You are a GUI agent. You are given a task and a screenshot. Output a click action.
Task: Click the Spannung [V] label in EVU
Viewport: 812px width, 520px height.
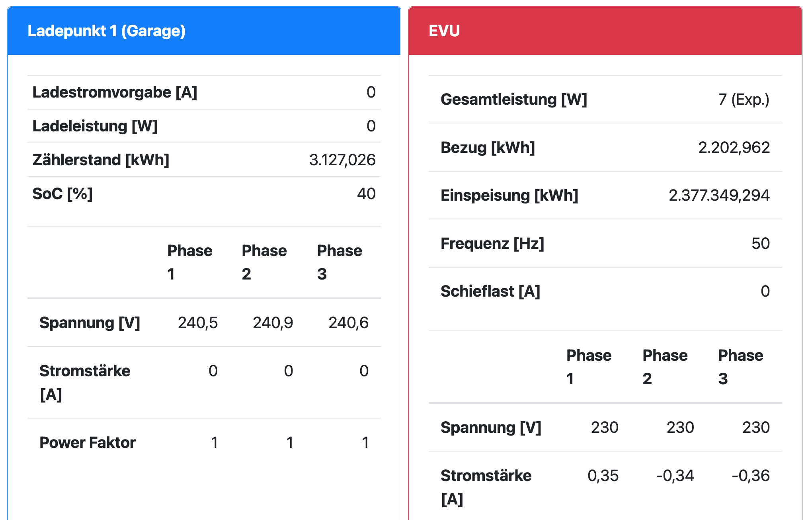[491, 428]
